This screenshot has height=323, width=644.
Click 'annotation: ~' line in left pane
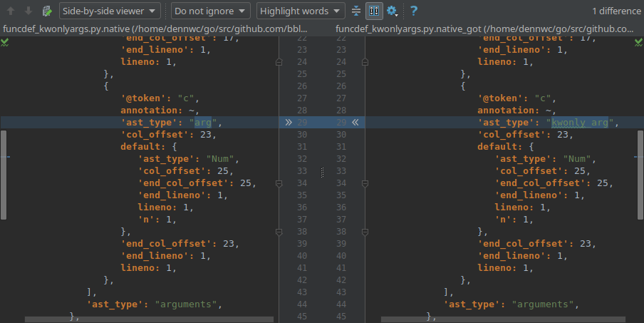coord(160,110)
